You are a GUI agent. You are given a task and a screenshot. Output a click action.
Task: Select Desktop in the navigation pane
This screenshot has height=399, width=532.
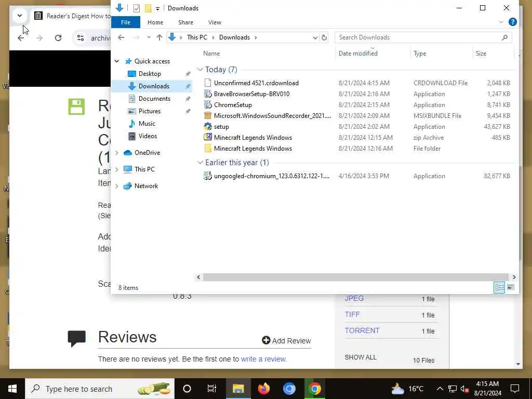(x=150, y=74)
